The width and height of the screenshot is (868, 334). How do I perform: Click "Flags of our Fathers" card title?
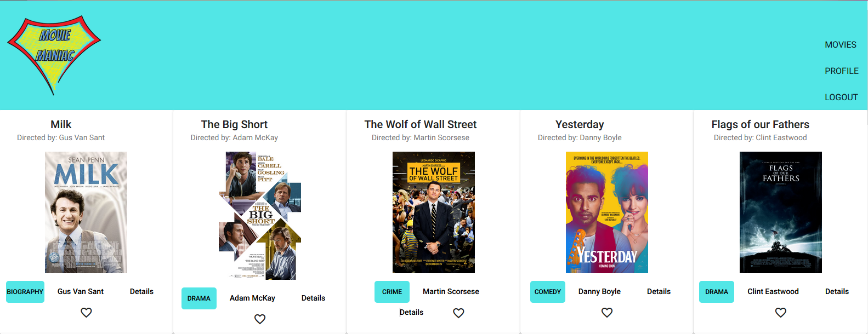point(761,125)
